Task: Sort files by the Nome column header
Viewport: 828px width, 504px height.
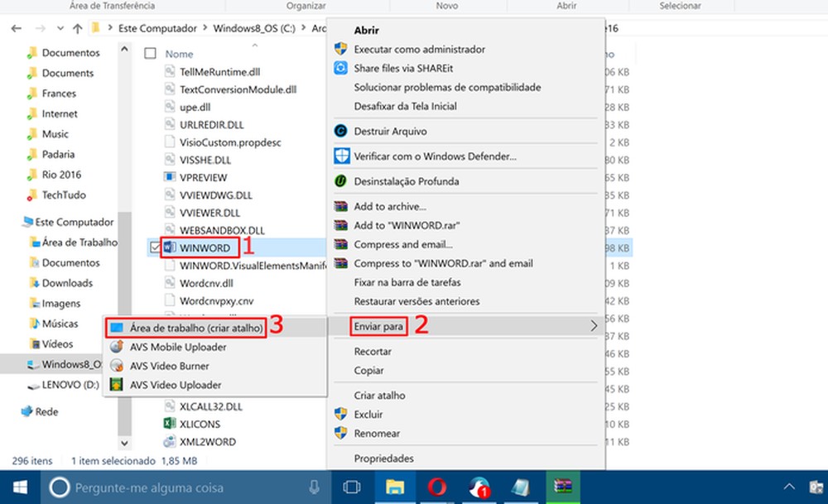Action: (x=179, y=54)
